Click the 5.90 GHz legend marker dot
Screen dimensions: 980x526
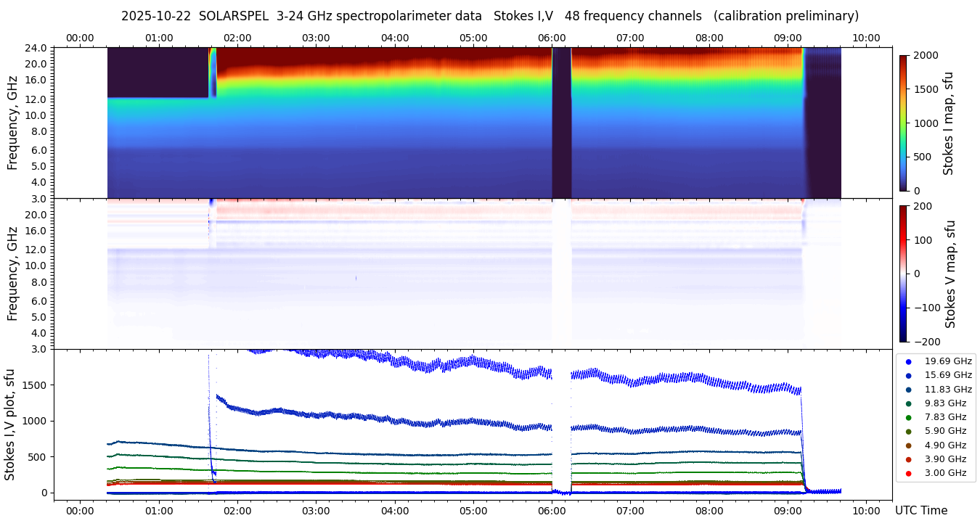(x=908, y=432)
